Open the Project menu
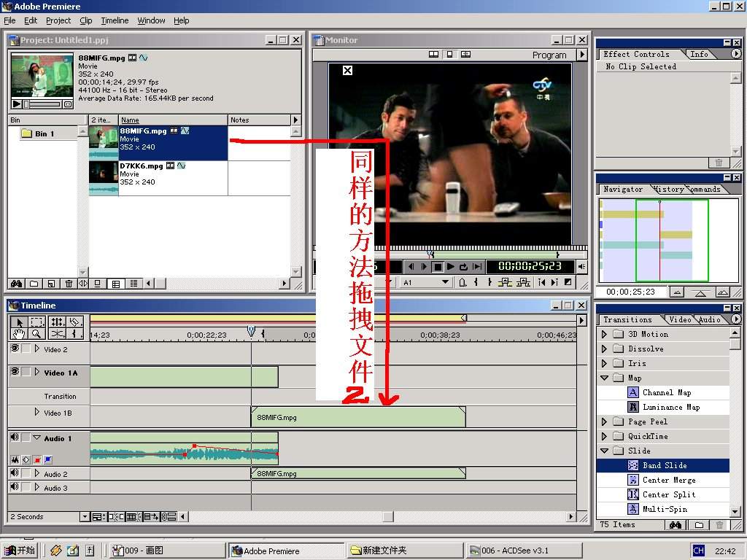 pyautogui.click(x=58, y=20)
